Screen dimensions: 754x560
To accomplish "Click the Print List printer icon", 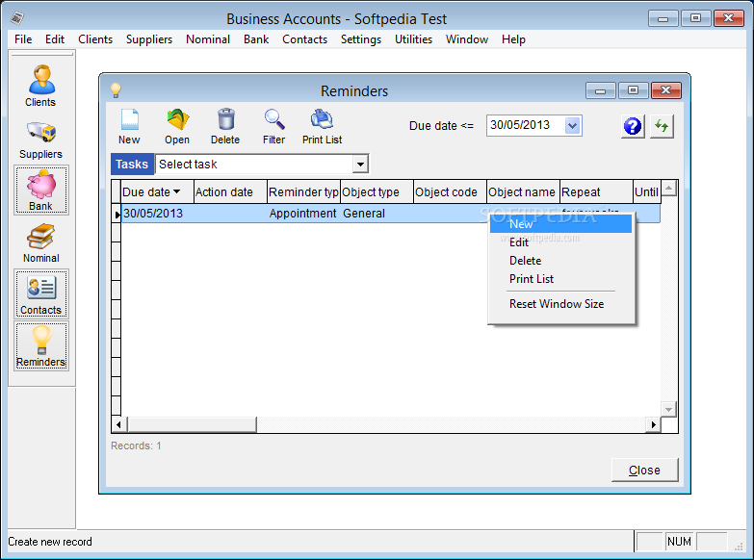I will click(x=322, y=126).
